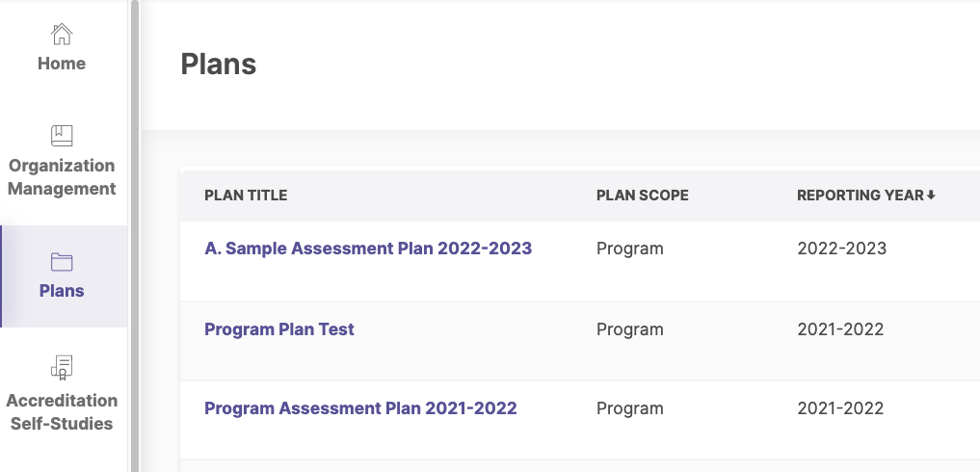Click the Home house icon
The height and width of the screenshot is (472, 980).
pos(62,34)
